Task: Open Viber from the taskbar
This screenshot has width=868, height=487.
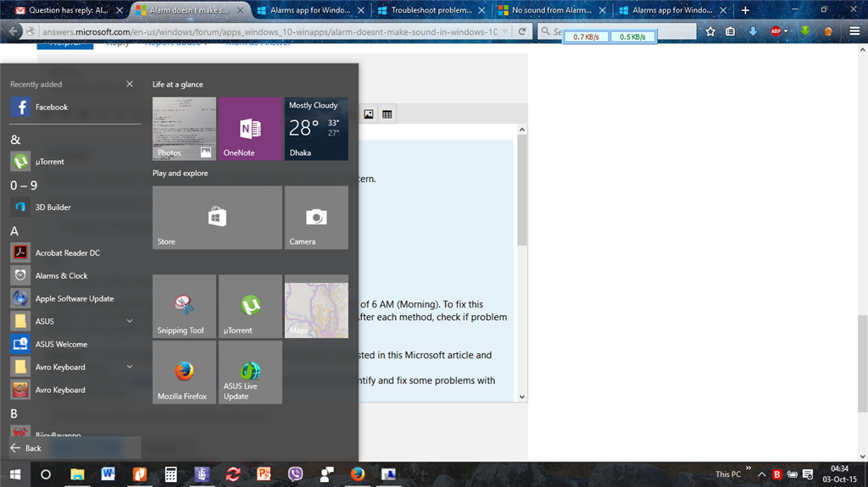Action: [295, 474]
